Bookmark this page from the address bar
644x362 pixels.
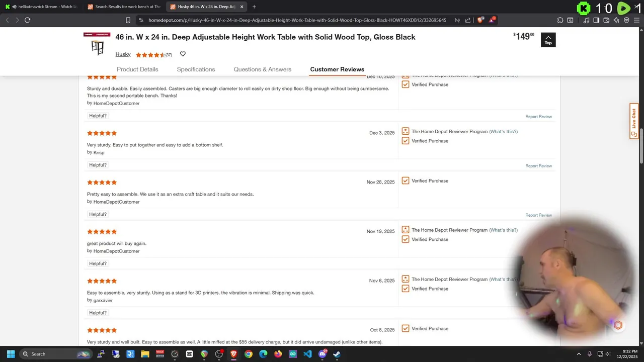point(128,20)
